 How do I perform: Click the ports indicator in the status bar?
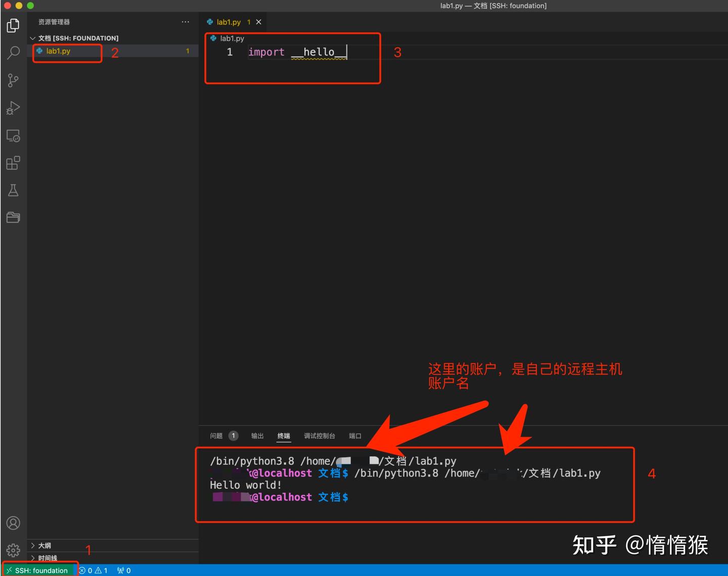click(123, 570)
